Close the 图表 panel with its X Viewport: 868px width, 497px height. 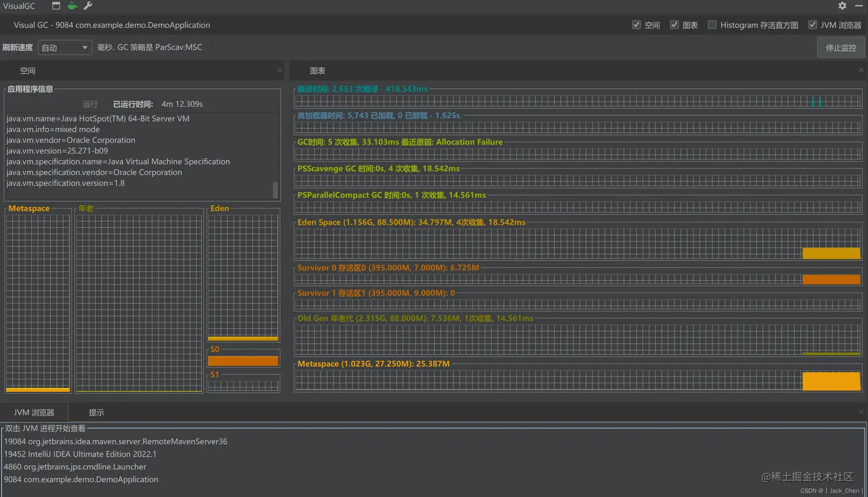tap(861, 70)
